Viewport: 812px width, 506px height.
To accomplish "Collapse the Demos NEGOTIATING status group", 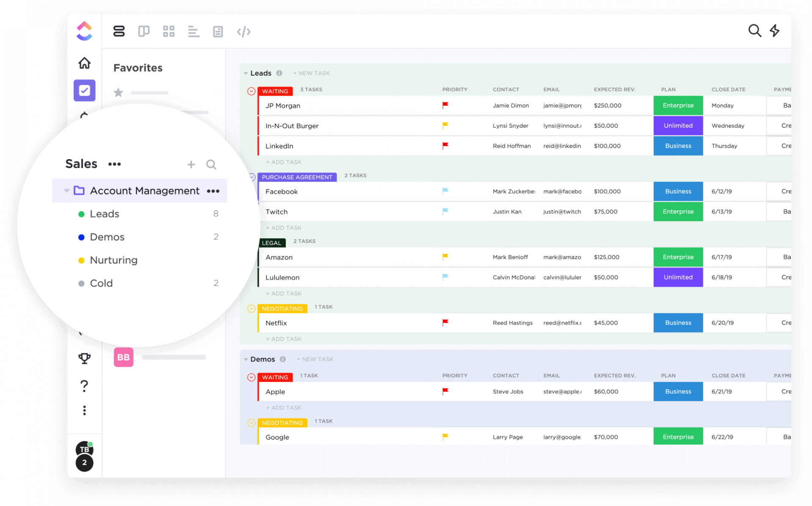I will (251, 423).
